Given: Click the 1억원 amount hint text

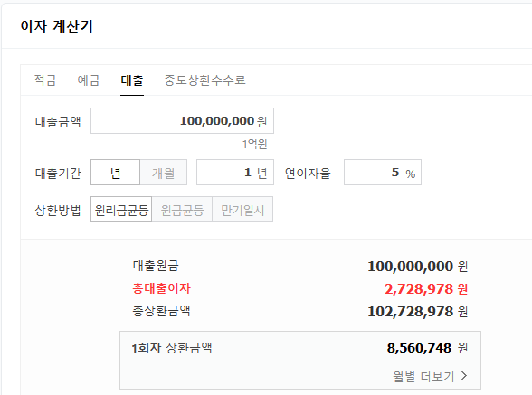Looking at the screenshot, I should click(254, 144).
